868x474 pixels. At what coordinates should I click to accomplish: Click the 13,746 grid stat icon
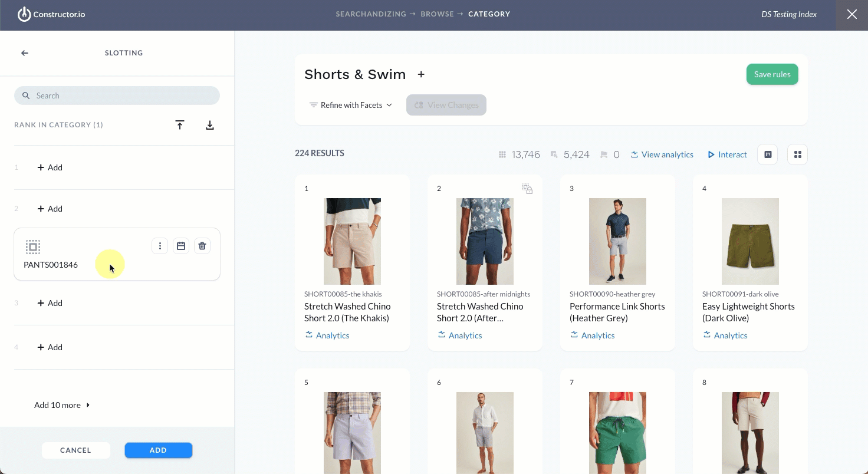(502, 154)
